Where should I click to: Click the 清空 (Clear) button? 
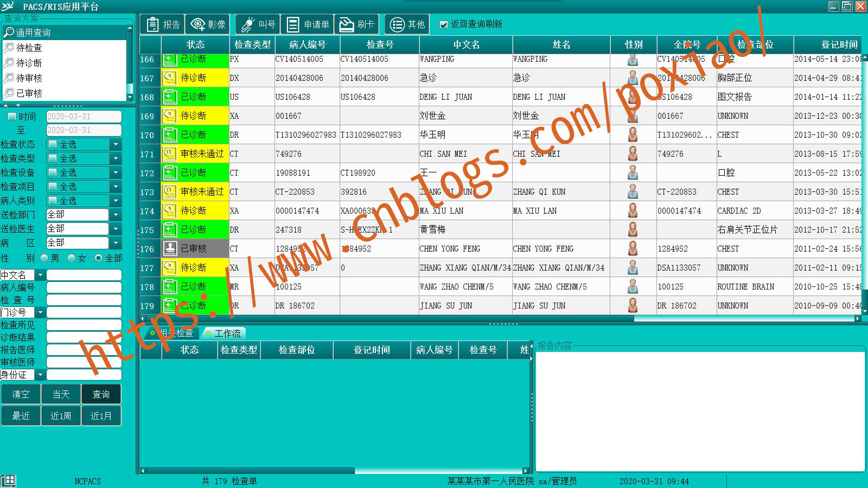click(21, 394)
